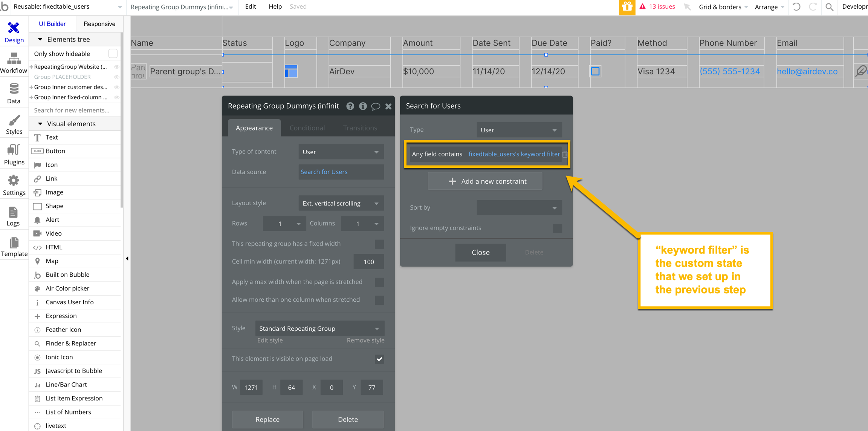Click the Cell min width input field
868x431 pixels.
(368, 262)
